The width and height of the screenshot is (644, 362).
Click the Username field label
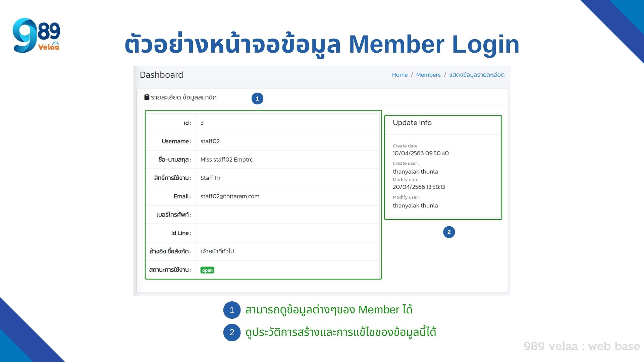[176, 141]
